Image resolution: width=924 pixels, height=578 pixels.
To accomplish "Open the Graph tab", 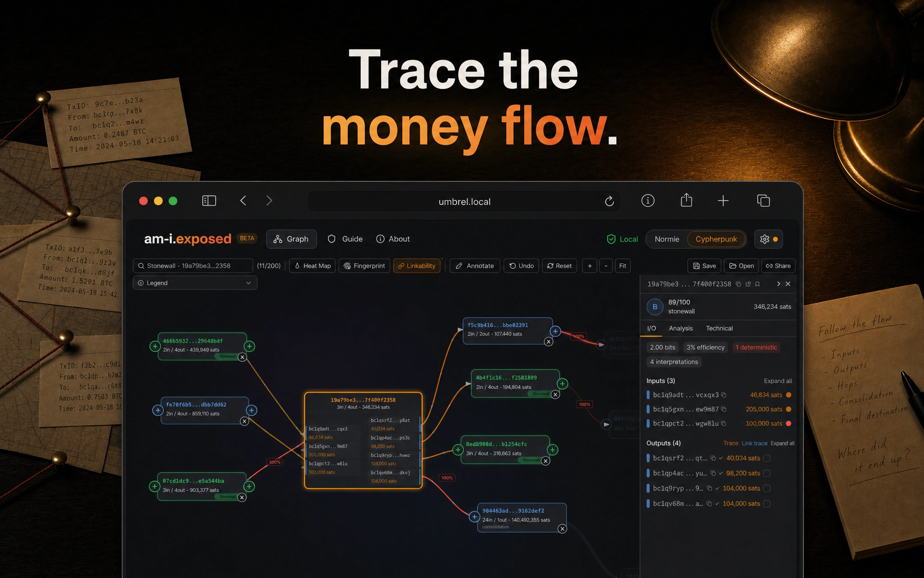I will click(x=291, y=239).
